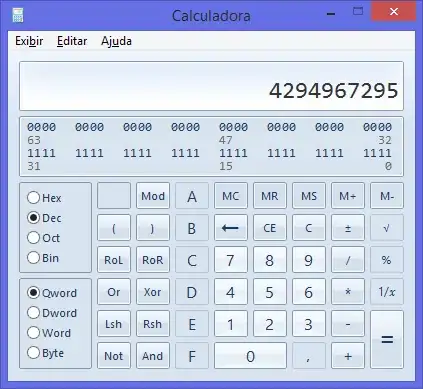Click the decimal comma key
This screenshot has width=423, height=389.
pos(309,356)
